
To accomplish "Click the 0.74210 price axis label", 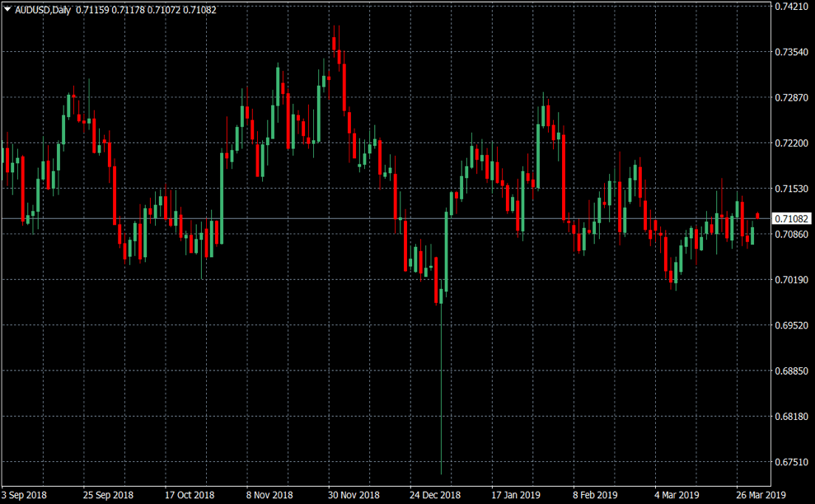I will point(792,7).
